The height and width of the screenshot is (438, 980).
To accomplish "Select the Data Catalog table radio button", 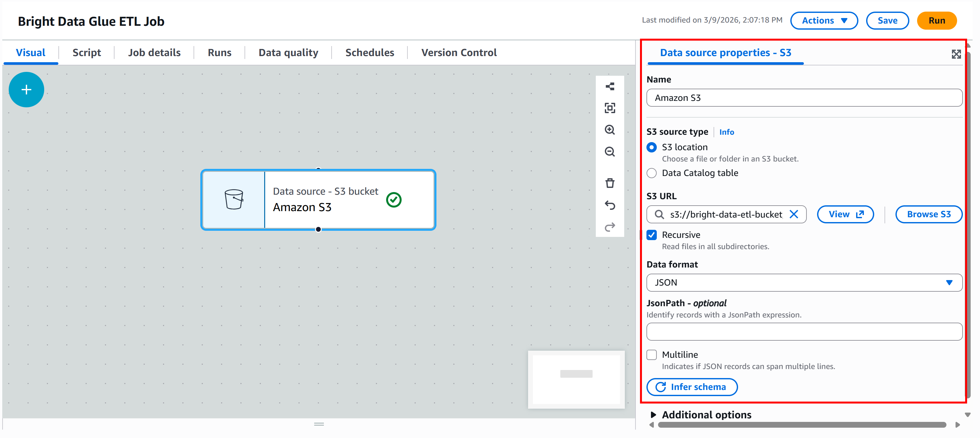I will (652, 173).
